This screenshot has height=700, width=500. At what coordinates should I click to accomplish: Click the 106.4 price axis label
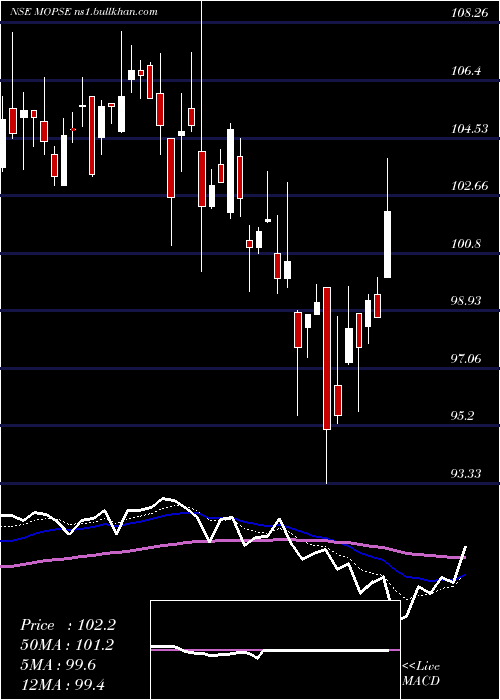coord(466,71)
